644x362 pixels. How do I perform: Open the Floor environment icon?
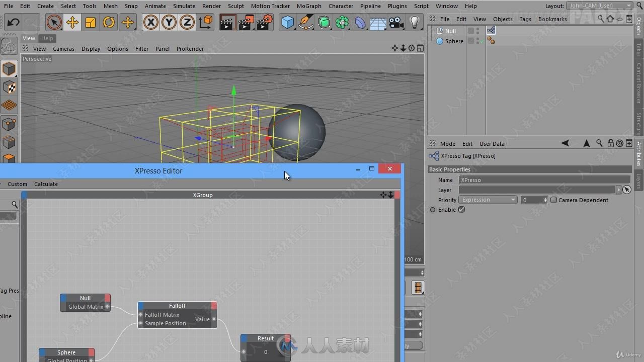pos(378,22)
